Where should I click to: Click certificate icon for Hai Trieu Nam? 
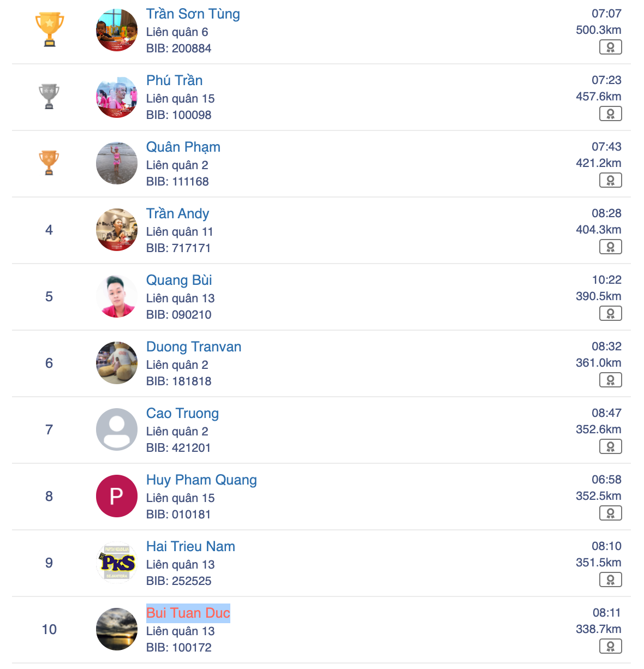[610, 580]
